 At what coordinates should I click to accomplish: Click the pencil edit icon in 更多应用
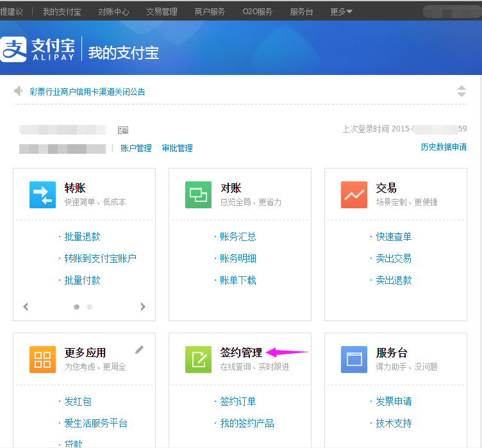139,349
